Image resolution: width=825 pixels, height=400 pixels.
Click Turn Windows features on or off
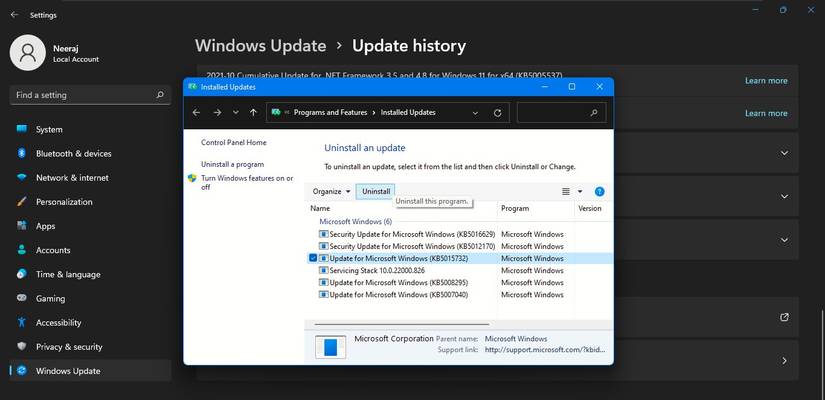point(247,183)
